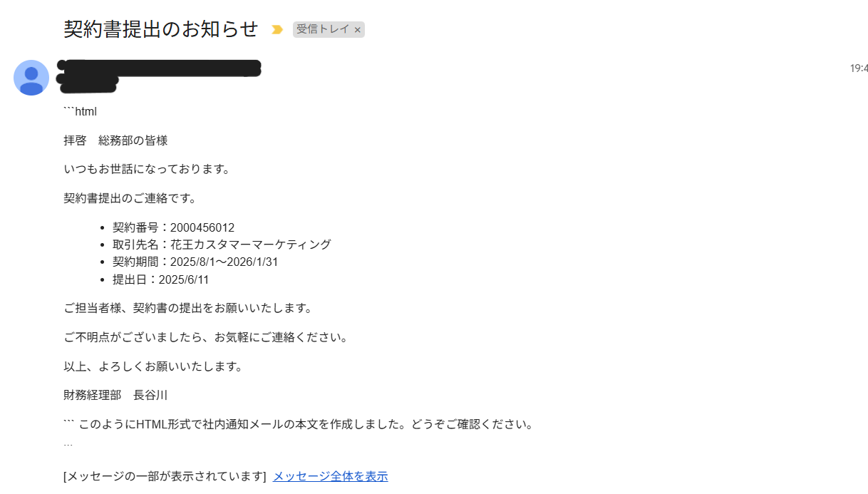Click the subject 契約書提出のお知らせ
868x494 pixels.
[x=161, y=29]
